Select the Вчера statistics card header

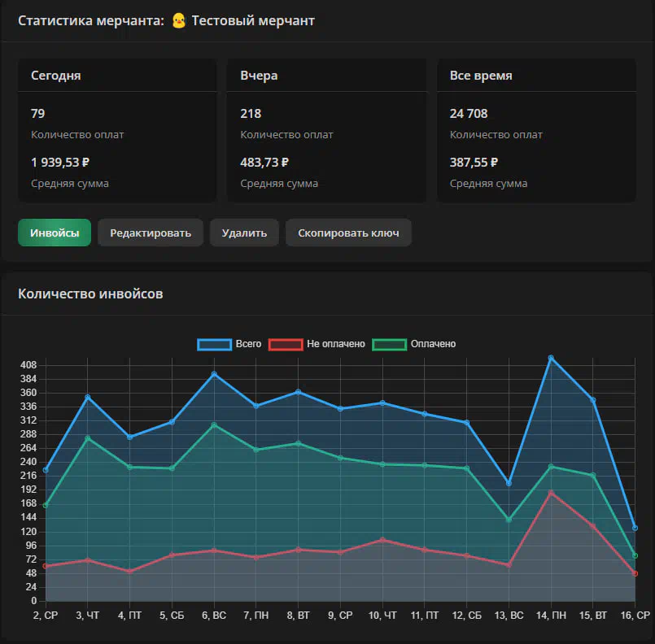(259, 76)
